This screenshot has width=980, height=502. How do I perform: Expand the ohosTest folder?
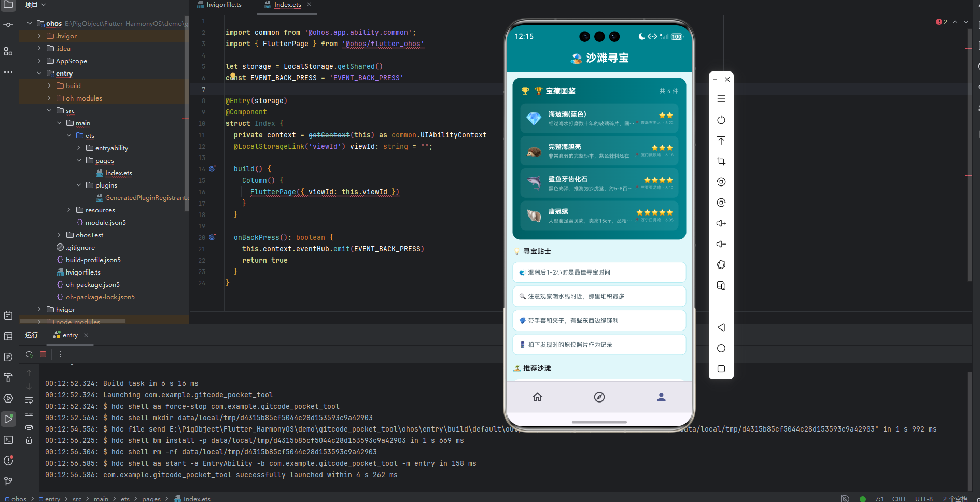(x=59, y=235)
